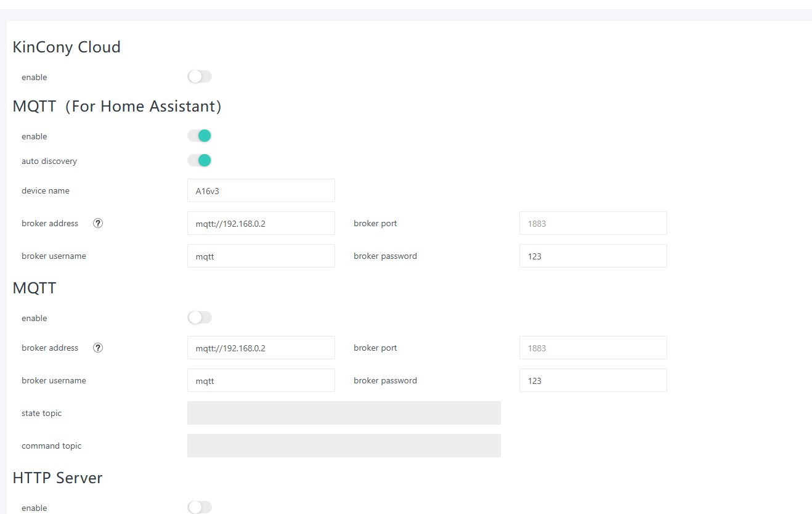Turn off the auto discovery switch

click(x=200, y=160)
